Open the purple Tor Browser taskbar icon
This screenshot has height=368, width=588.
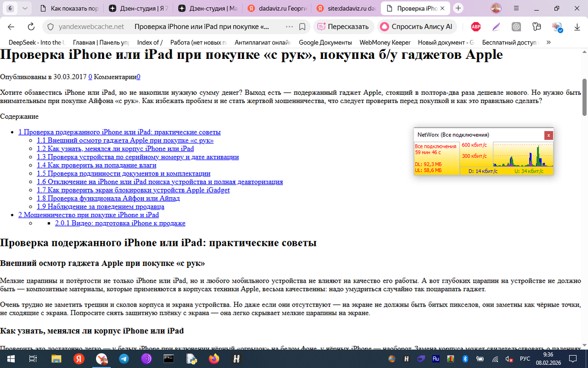coord(146,359)
